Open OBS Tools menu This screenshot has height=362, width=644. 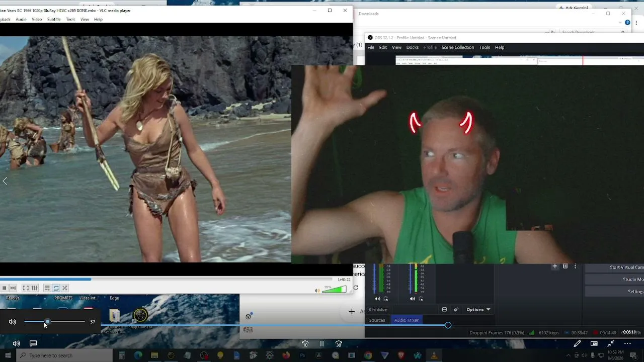coord(485,47)
